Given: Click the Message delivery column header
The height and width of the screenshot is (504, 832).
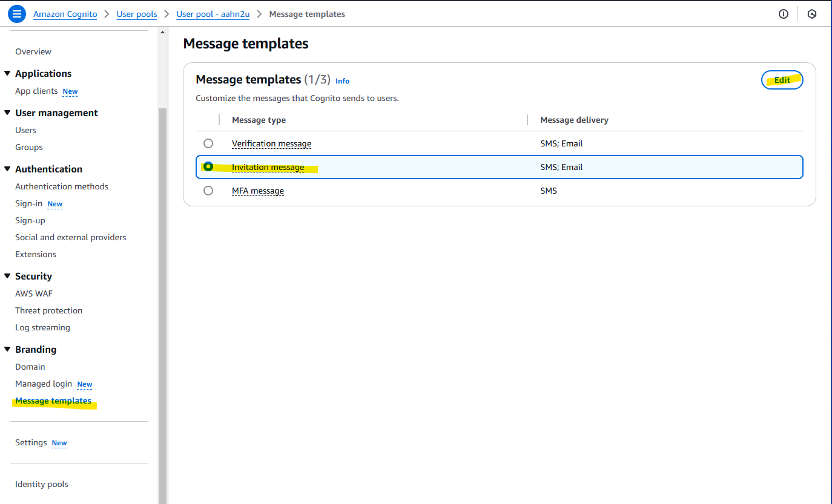Looking at the screenshot, I should [574, 120].
